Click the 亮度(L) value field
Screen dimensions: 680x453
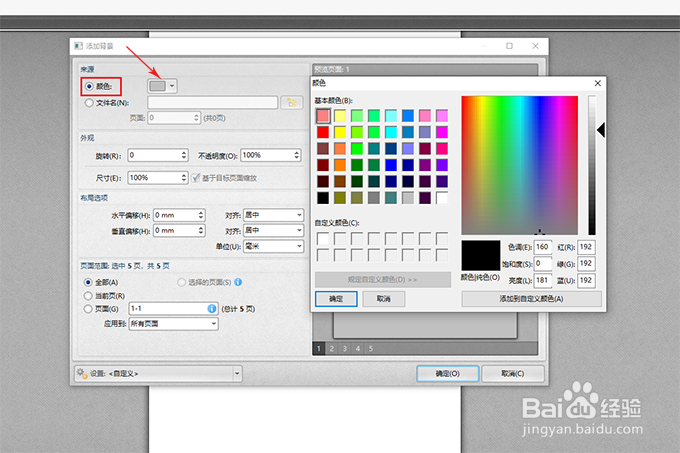click(x=543, y=280)
